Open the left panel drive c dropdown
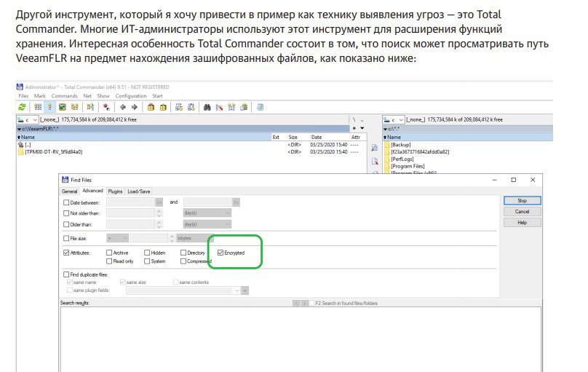The image size is (588, 372). pos(28,119)
